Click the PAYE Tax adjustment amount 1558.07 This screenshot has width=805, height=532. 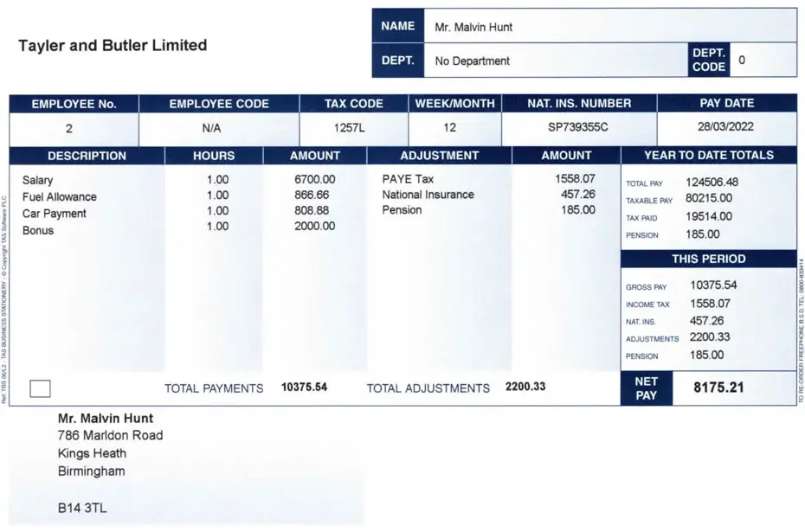click(575, 178)
